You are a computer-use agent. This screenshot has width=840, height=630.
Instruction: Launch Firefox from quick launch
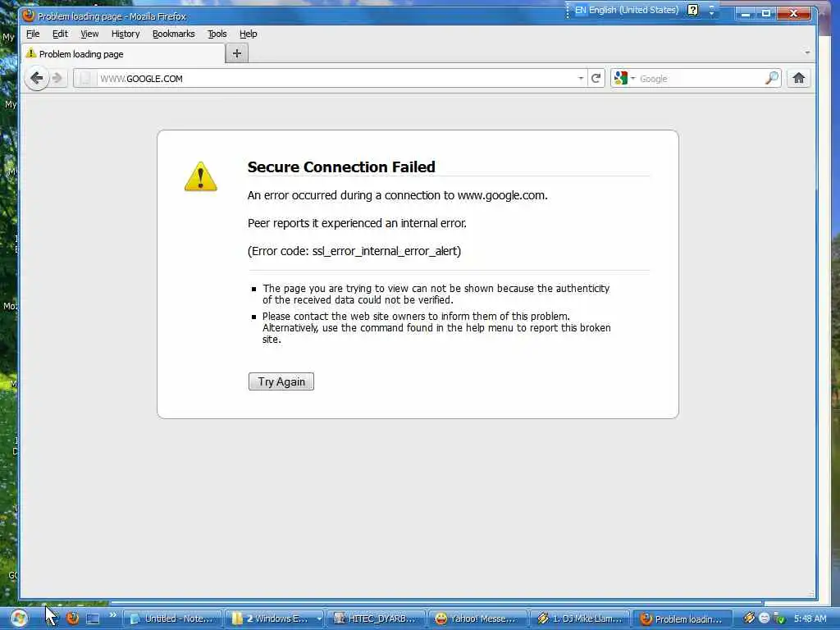[72, 619]
